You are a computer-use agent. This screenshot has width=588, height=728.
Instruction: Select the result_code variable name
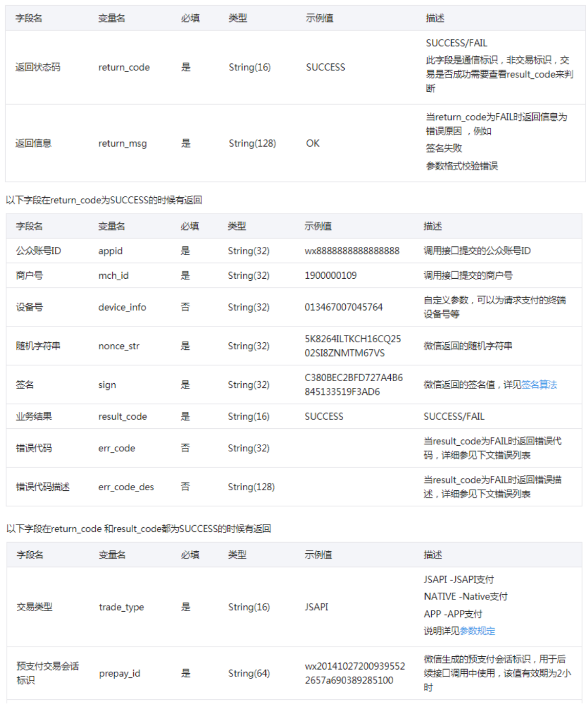point(122,417)
